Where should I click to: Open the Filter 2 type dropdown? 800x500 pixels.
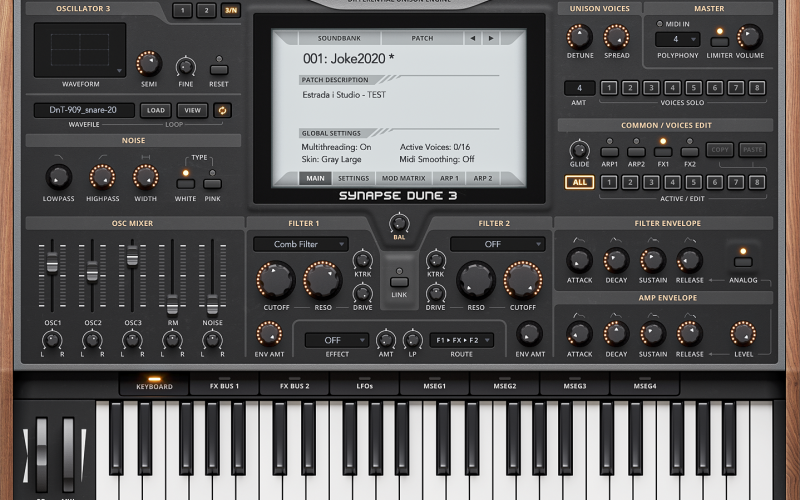[497, 244]
